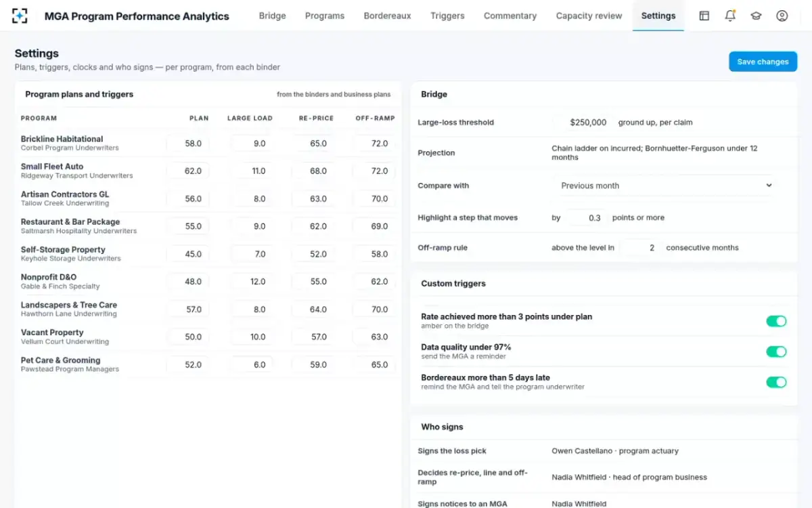Open the user account profile icon
812x508 pixels.
point(782,16)
